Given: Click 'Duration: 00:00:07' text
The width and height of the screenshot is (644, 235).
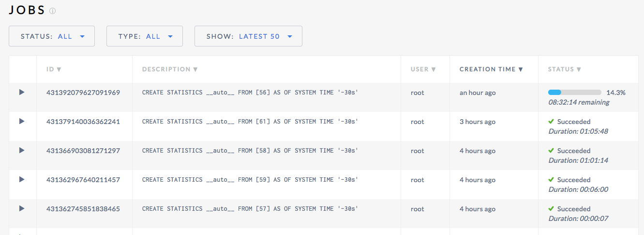Looking at the screenshot, I should coord(578,219).
